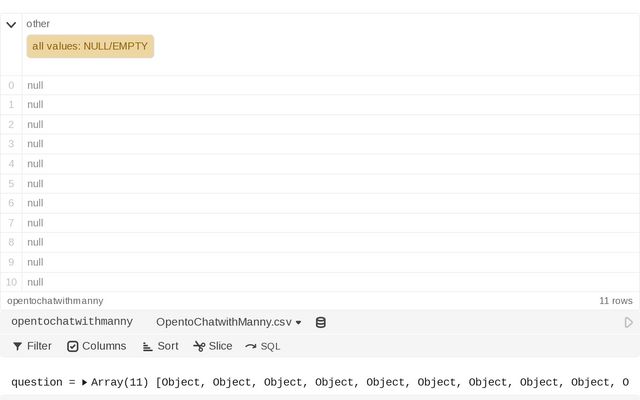
Task: Select the null value in row 10
Action: [35, 282]
